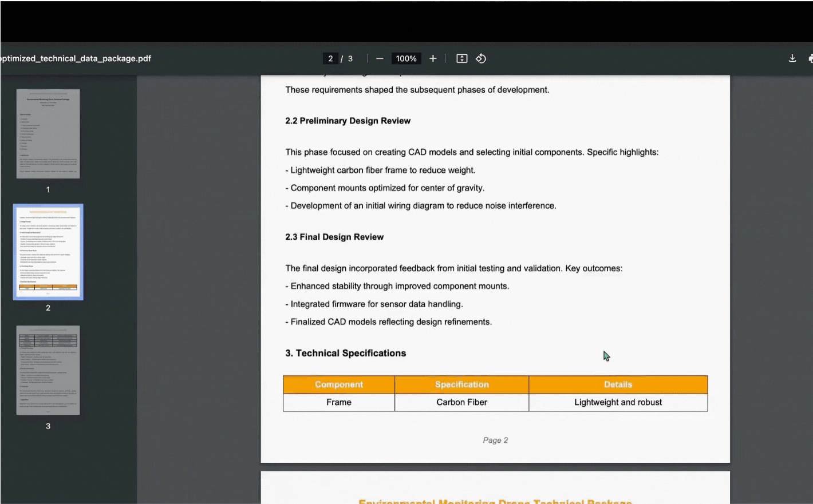Click the 'Page 2' footer text
The width and height of the screenshot is (813, 504).
495,440
